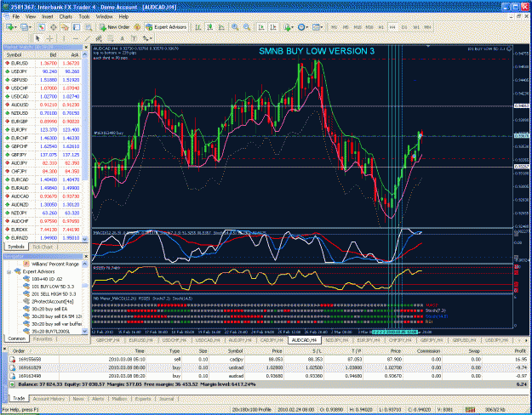Click the New Order button
The width and height of the screenshot is (532, 415).
pos(114,27)
